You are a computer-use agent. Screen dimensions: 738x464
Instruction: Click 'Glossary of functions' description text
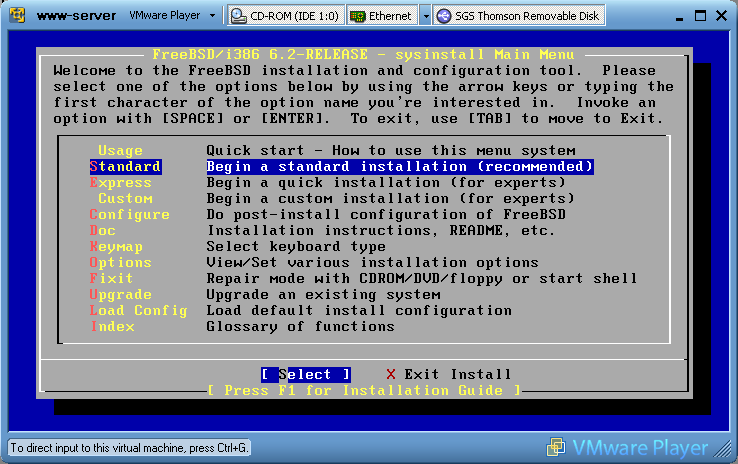(x=300, y=327)
